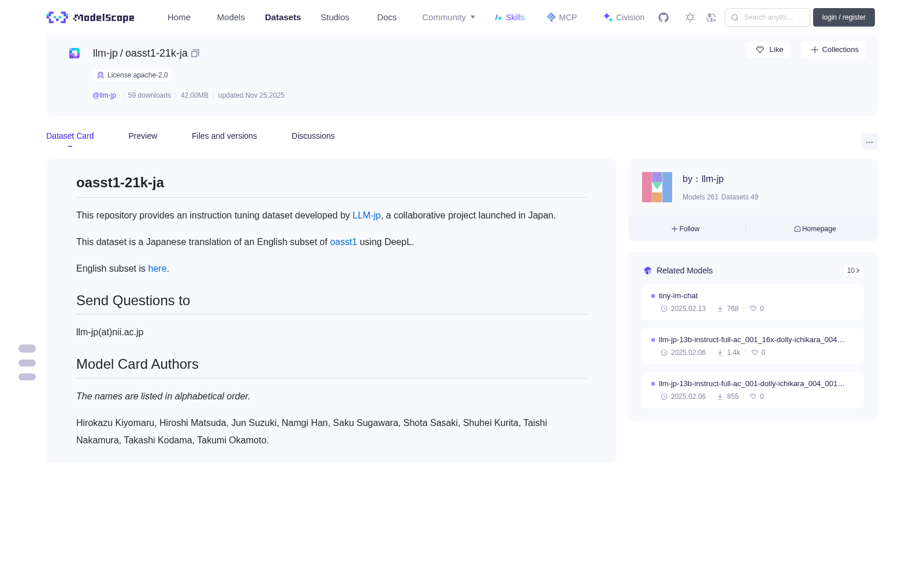Viewport: 924px width, 578px height.
Task: Follow the oasst1 hyperlink
Action: pos(344,242)
